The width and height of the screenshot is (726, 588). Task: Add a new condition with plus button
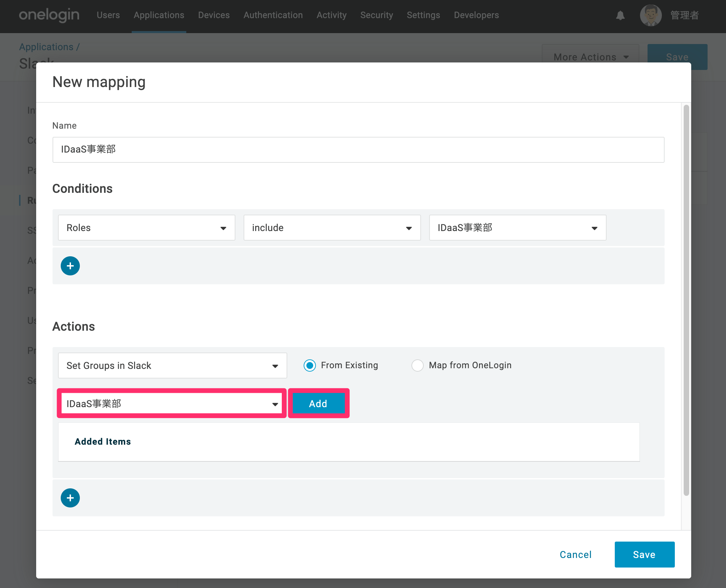70,266
